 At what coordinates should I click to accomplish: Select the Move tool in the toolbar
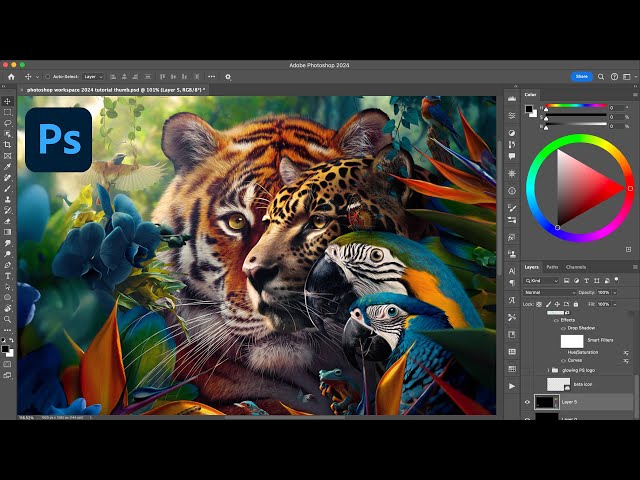pos(8,101)
